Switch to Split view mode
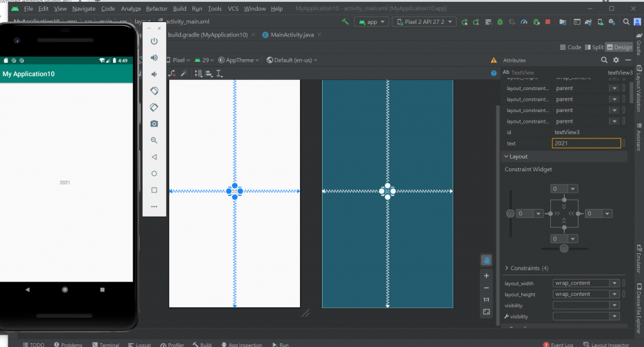This screenshot has height=347, width=644. point(594,47)
